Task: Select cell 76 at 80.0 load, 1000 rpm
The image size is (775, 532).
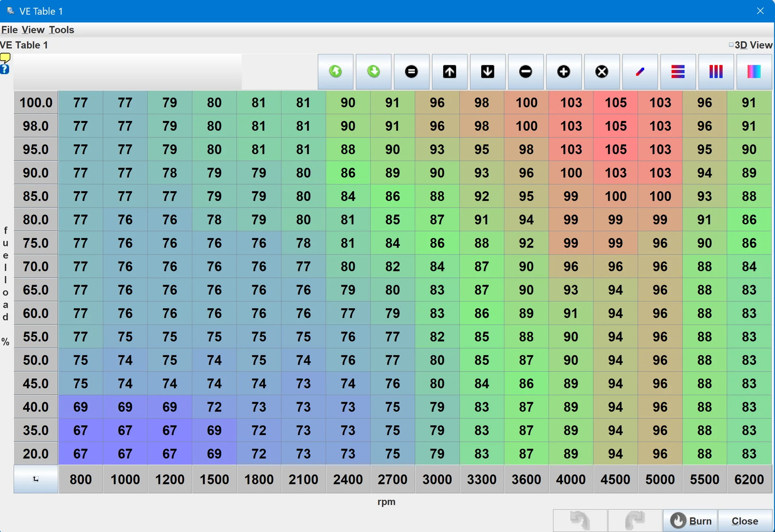Action: [125, 219]
